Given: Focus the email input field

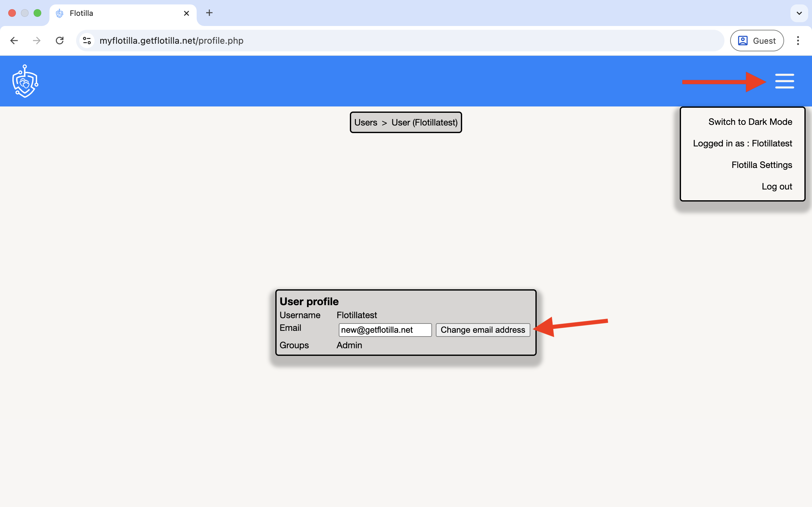Looking at the screenshot, I should click(x=384, y=330).
